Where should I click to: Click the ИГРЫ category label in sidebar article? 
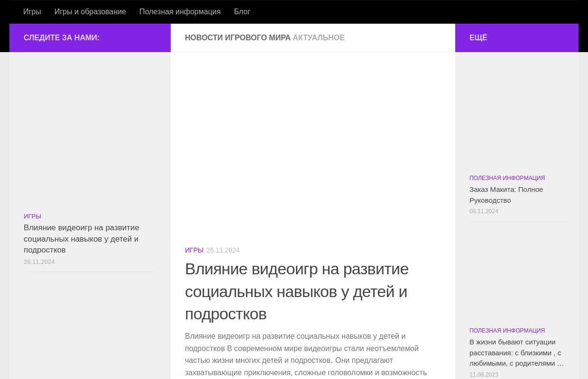click(x=32, y=216)
